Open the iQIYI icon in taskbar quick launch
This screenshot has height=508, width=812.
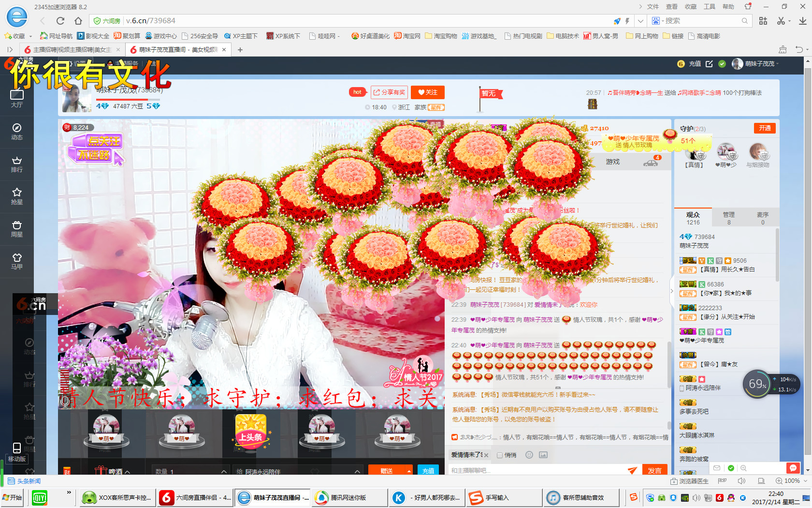tap(39, 497)
